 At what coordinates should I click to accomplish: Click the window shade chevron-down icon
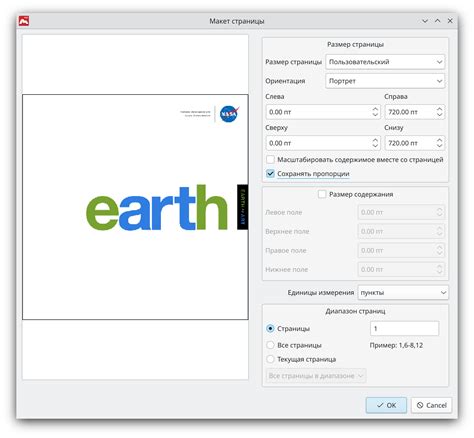425,21
